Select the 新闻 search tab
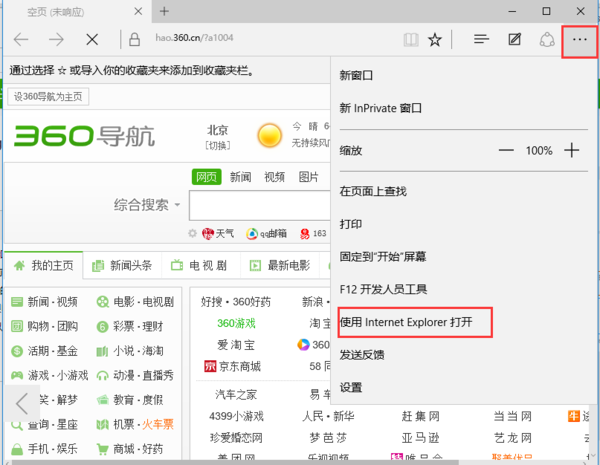600x465 pixels. point(240,177)
